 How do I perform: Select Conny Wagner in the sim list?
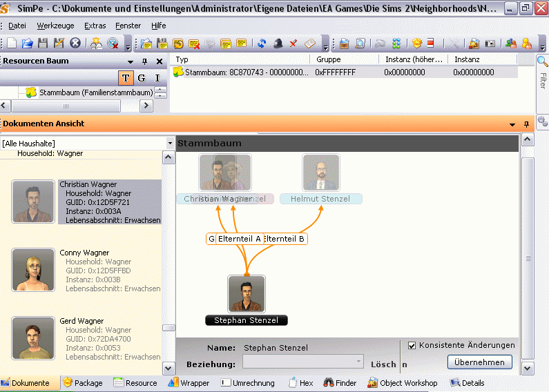[84, 253]
